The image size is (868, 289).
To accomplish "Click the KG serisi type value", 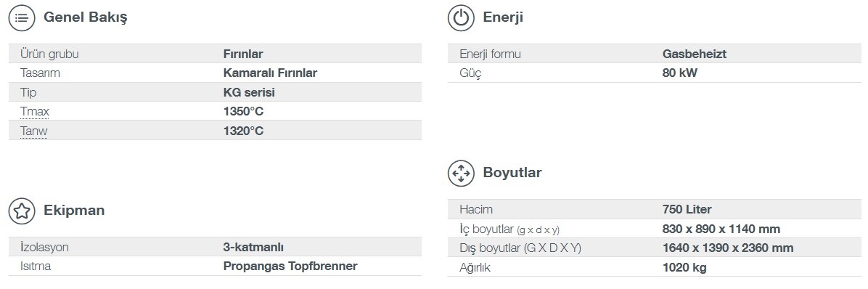I will point(249,92).
